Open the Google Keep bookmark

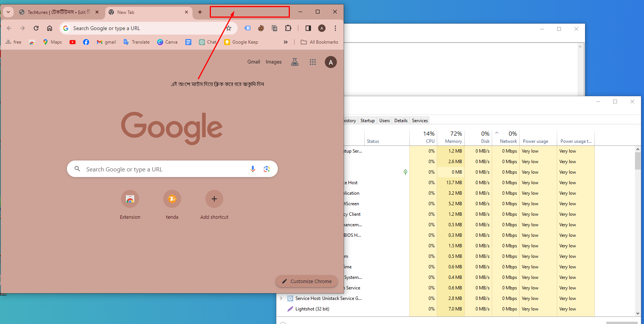click(241, 42)
